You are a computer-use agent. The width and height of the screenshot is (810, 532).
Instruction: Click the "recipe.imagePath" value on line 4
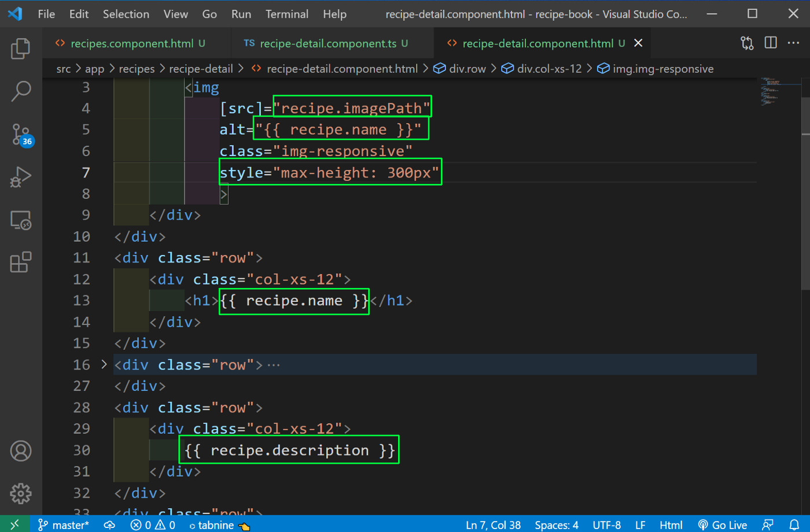click(352, 108)
